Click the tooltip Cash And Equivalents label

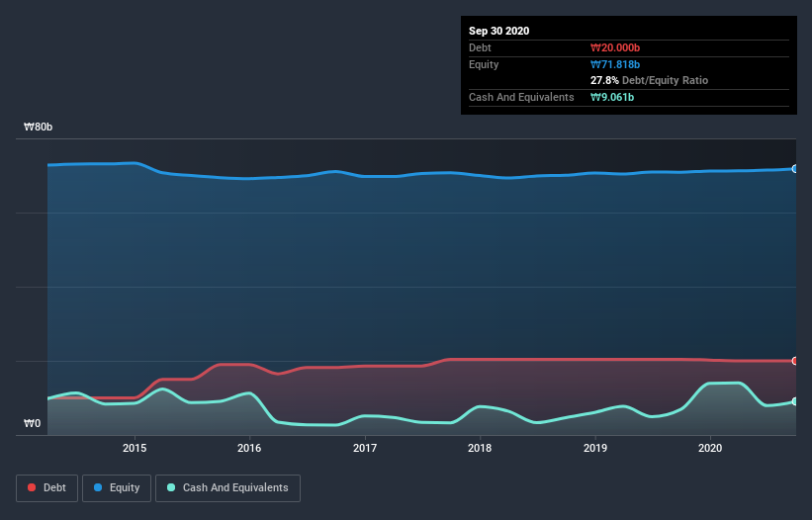521,97
